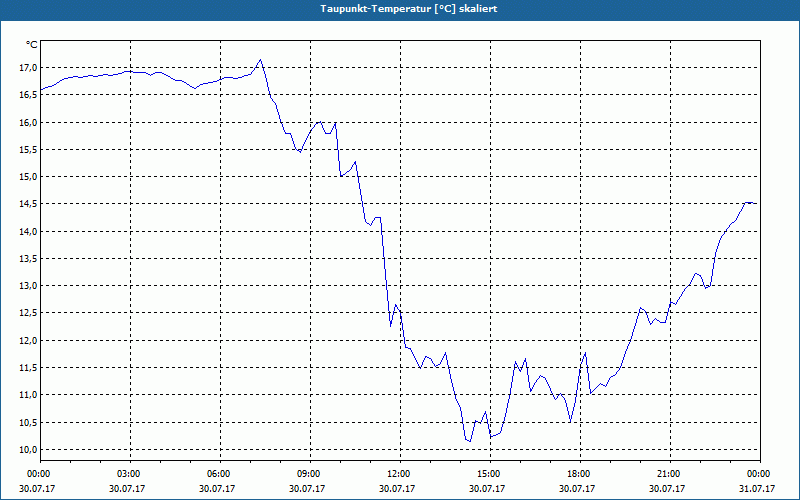Screen dimensions: 800x500
Task: Select the 06:00 time label
Action: [x=220, y=474]
